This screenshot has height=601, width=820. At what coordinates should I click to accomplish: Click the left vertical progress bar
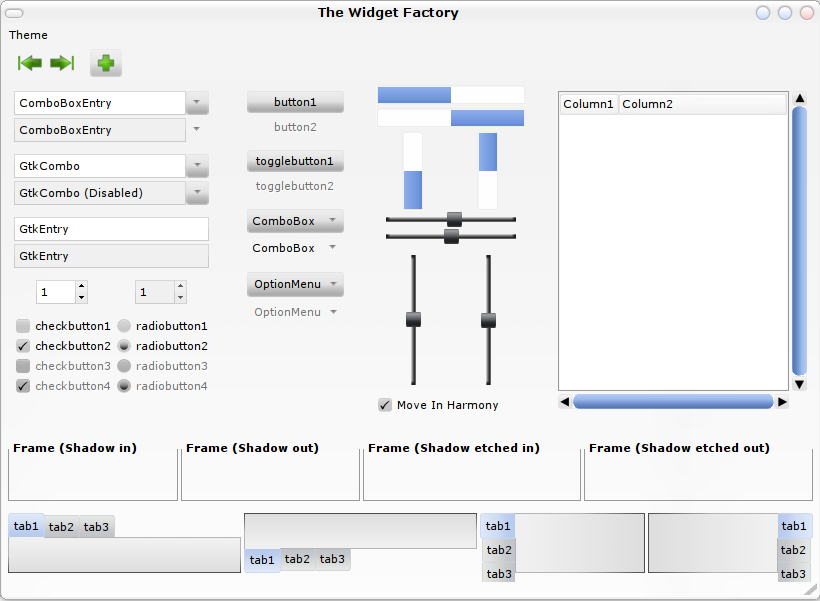pyautogui.click(x=413, y=171)
